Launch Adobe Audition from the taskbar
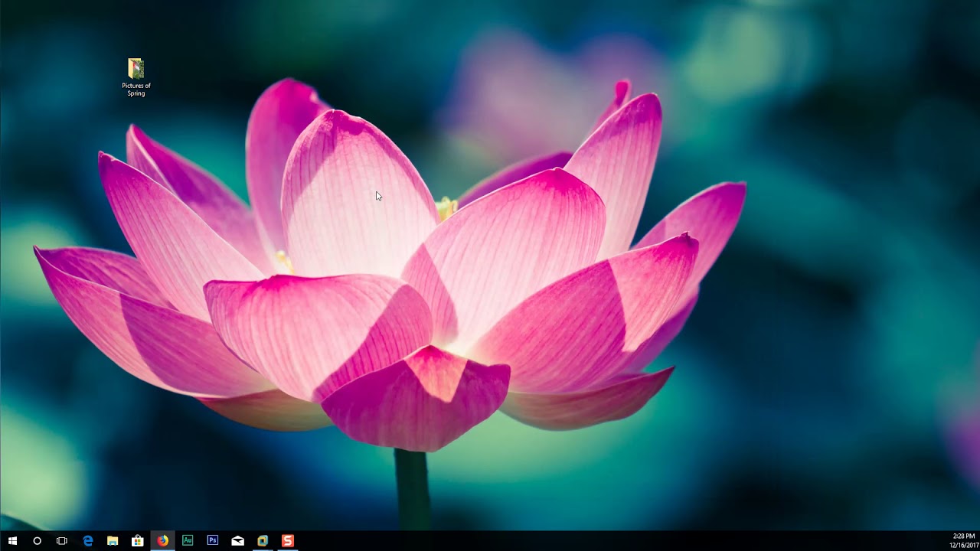This screenshot has width=980, height=551. (188, 541)
